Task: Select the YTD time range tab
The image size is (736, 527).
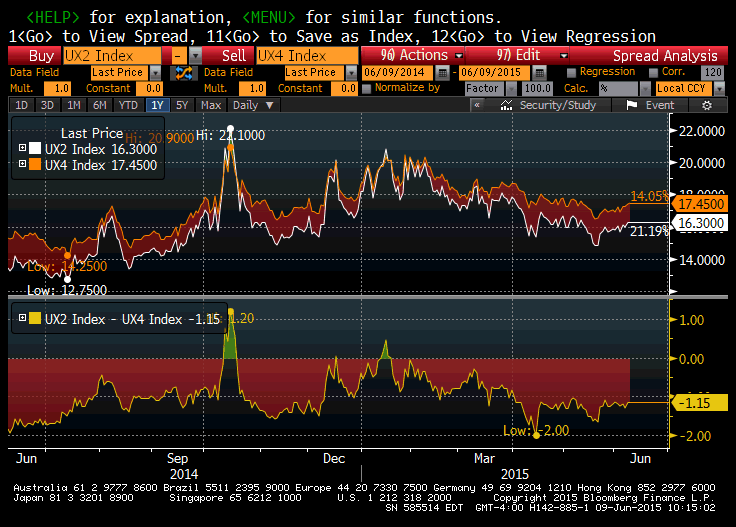Action: (127, 105)
